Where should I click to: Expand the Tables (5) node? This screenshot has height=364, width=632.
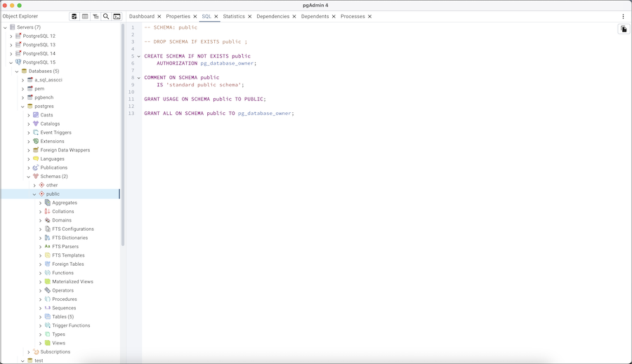click(40, 317)
